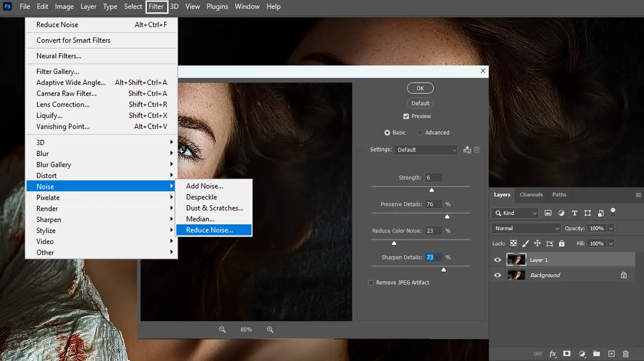644x361 pixels.
Task: Filter layers by adjustment layer icon
Action: (561, 213)
